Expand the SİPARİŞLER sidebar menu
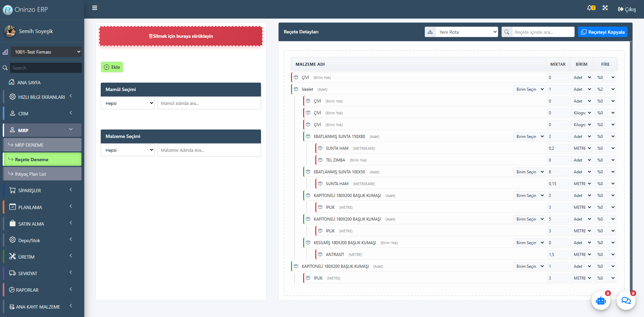644x317 pixels. pyautogui.click(x=42, y=191)
